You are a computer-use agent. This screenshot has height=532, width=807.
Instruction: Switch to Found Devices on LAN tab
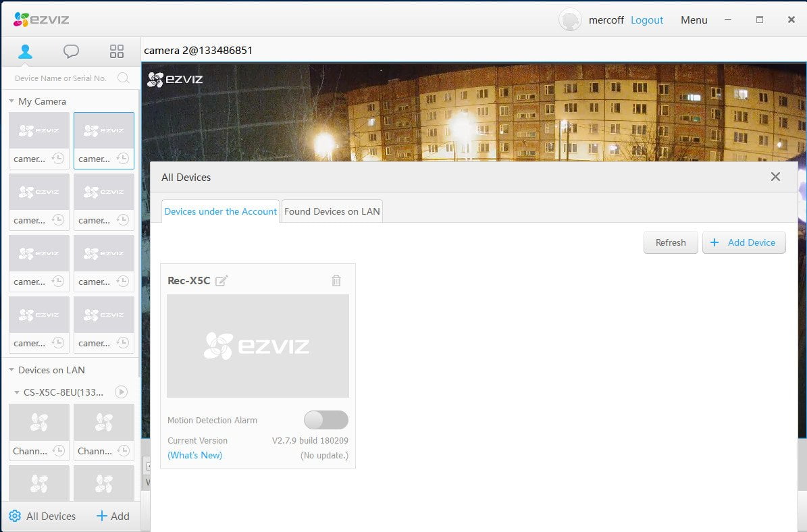coord(332,211)
